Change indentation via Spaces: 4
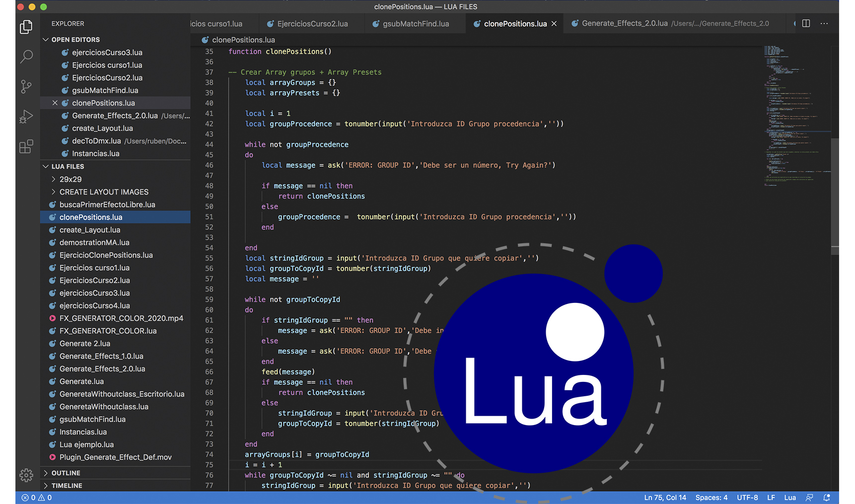855x504 pixels. (711, 498)
